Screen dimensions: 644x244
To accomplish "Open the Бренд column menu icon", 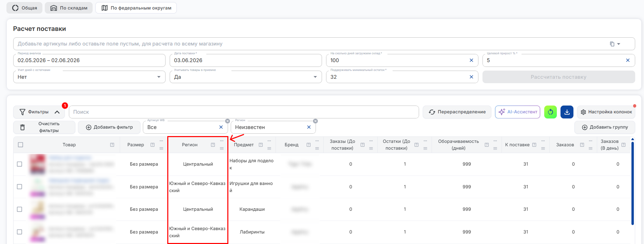I will tap(317, 149).
